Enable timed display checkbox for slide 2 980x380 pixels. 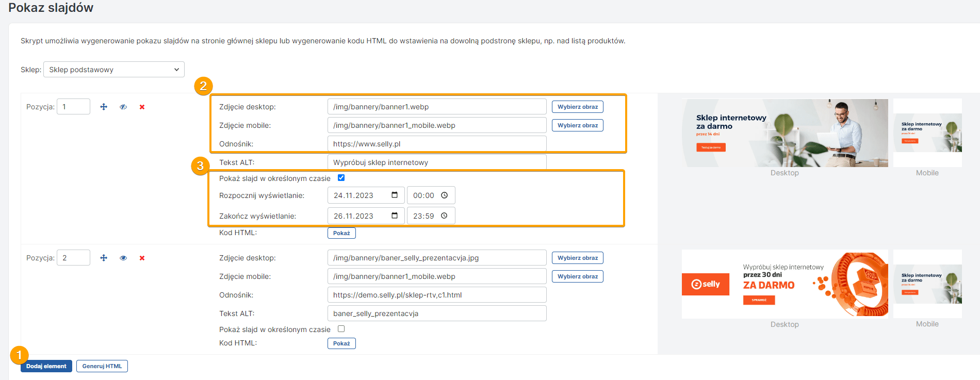pyautogui.click(x=341, y=328)
